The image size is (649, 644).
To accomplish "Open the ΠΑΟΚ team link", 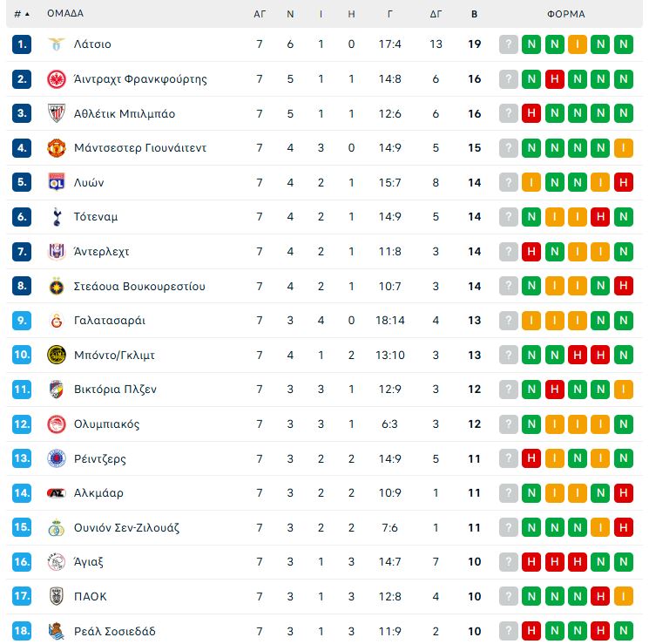I will 91,597.
